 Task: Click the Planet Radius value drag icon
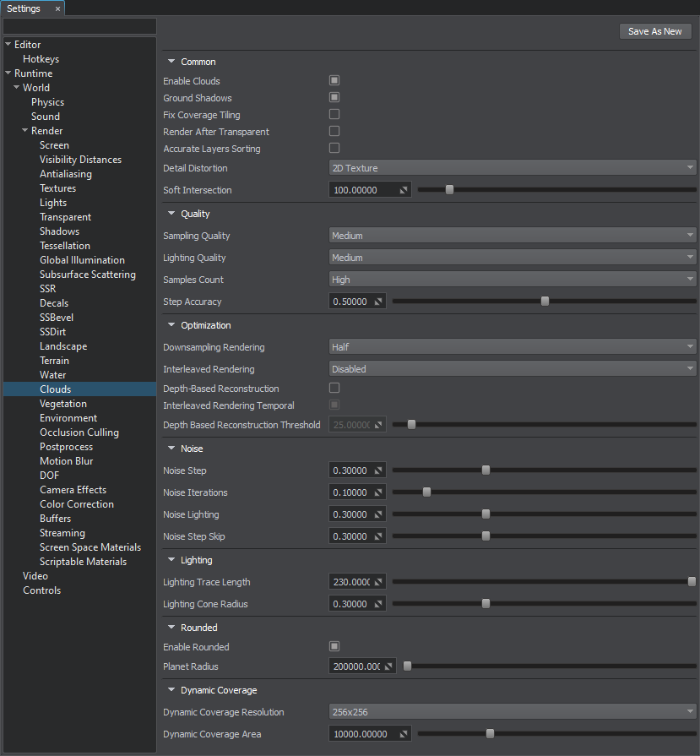tap(388, 666)
